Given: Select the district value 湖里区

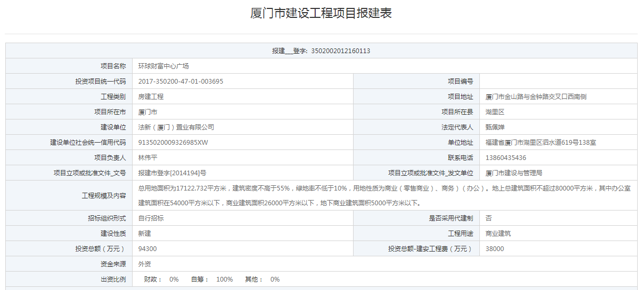Looking at the screenshot, I should (x=495, y=112).
